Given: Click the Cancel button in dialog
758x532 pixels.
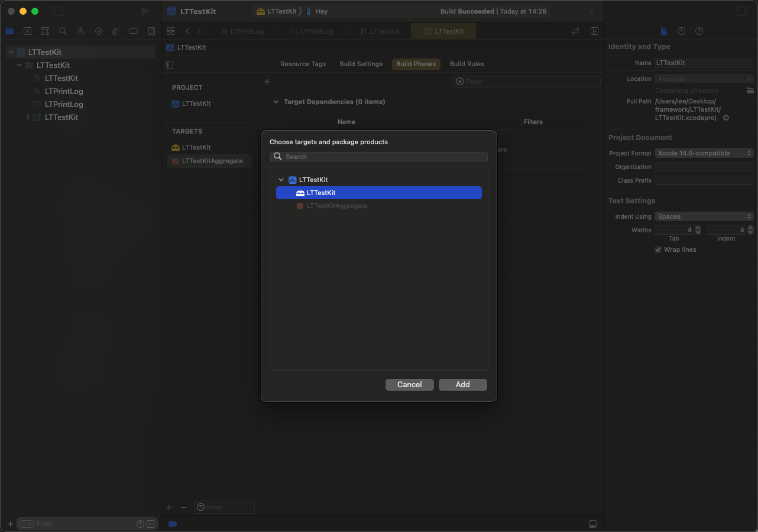Looking at the screenshot, I should (x=410, y=385).
